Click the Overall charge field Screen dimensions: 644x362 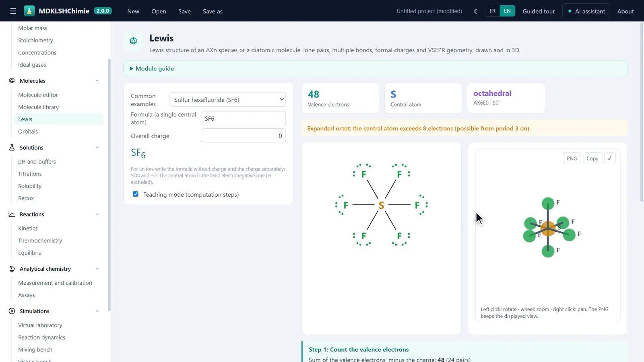pos(243,136)
